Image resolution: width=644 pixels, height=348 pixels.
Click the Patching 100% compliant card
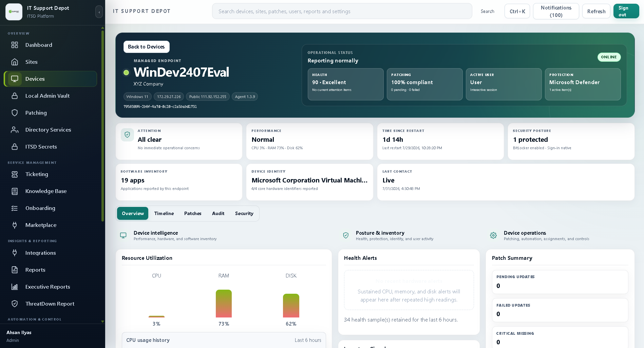pyautogui.click(x=424, y=84)
